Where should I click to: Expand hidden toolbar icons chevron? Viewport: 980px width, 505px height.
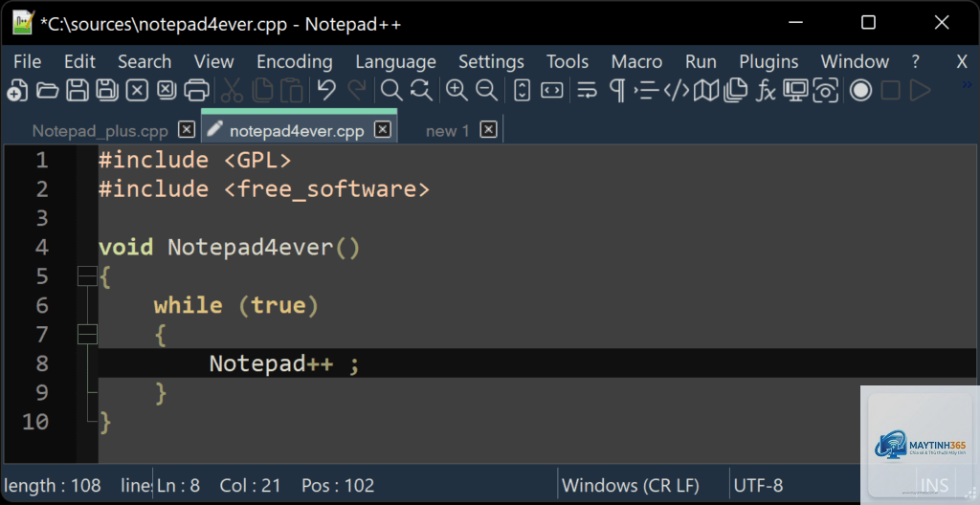point(967,84)
